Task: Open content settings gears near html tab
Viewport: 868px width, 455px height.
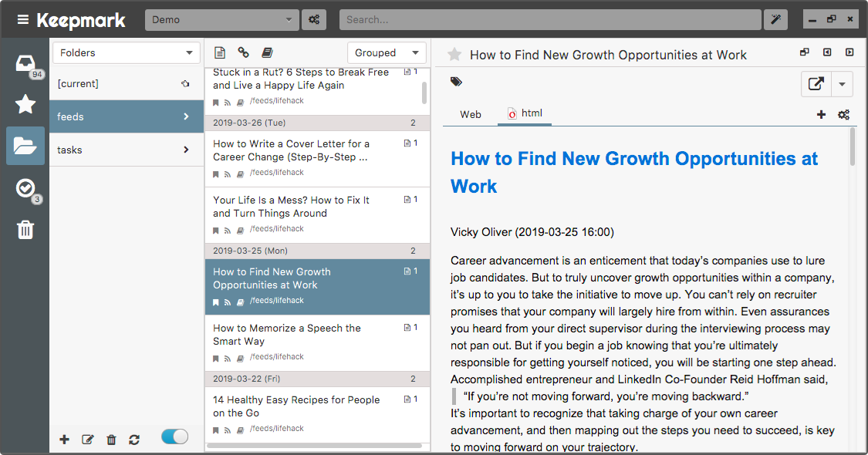Action: click(x=843, y=115)
